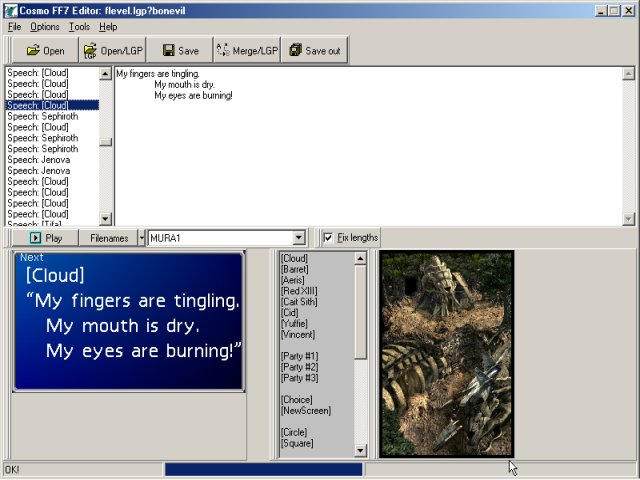Open the File menu
Viewport: 640px width, 480px height.
coord(14,27)
